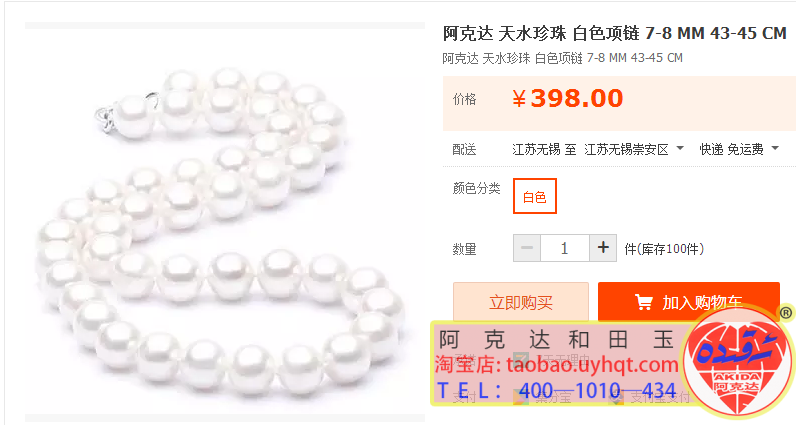Click the taobao.uyhqt.com shop link
796x425 pixels.
pos(592,365)
